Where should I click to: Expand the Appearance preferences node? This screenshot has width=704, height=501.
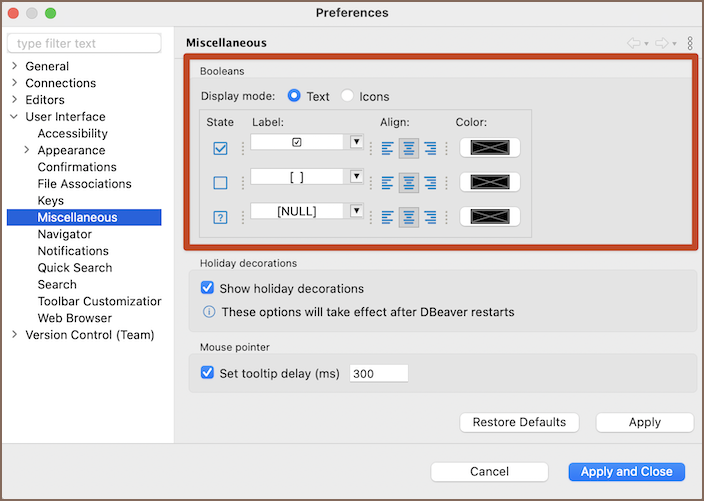click(x=27, y=150)
